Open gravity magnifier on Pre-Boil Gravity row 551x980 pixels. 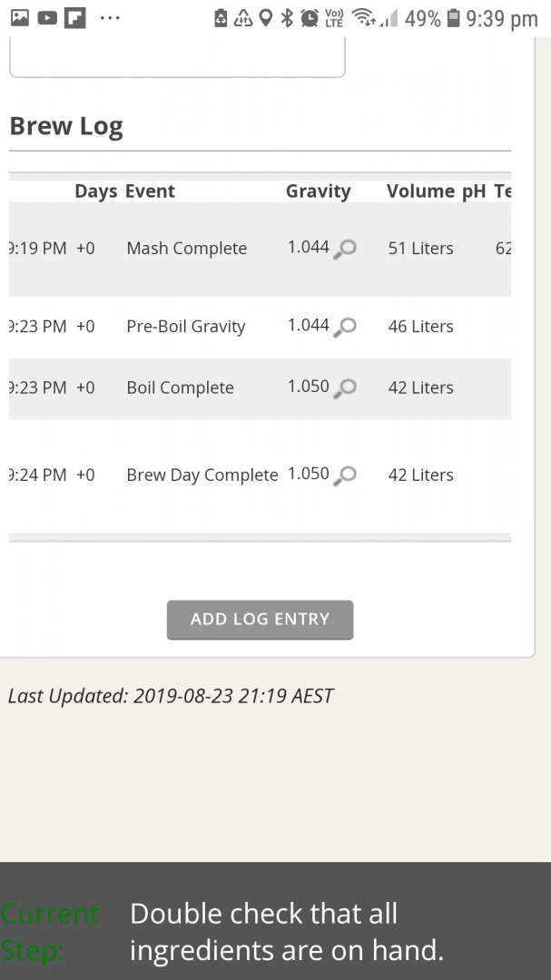[x=345, y=327]
